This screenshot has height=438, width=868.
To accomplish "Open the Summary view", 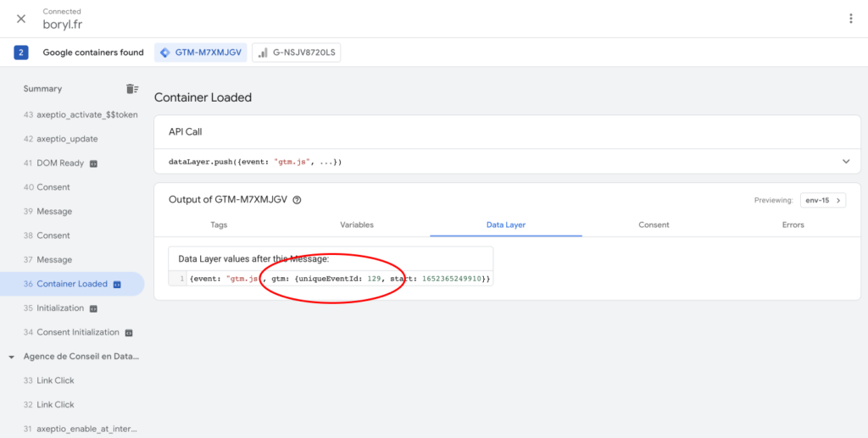I will pyautogui.click(x=42, y=88).
